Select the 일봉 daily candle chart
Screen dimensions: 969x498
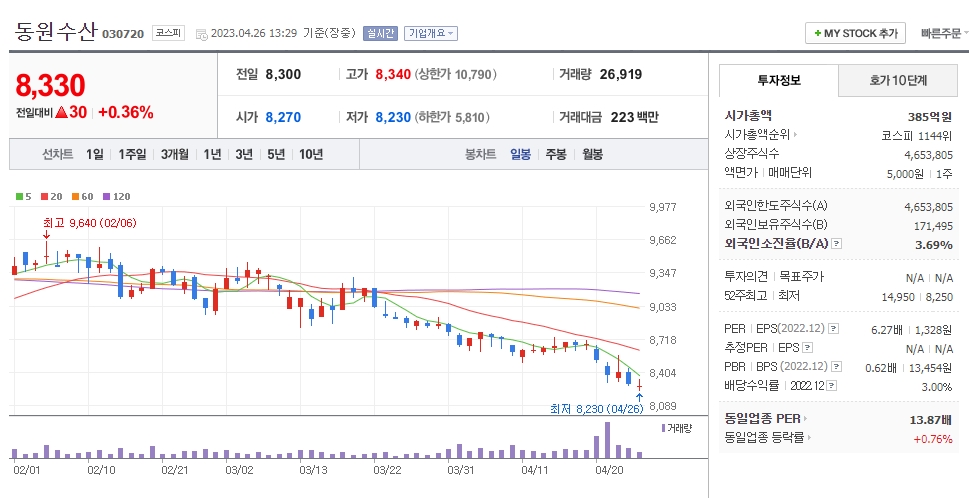520,154
